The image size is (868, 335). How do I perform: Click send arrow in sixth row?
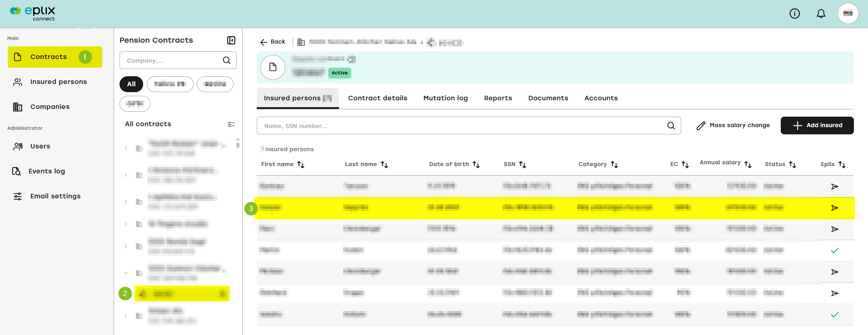834,293
